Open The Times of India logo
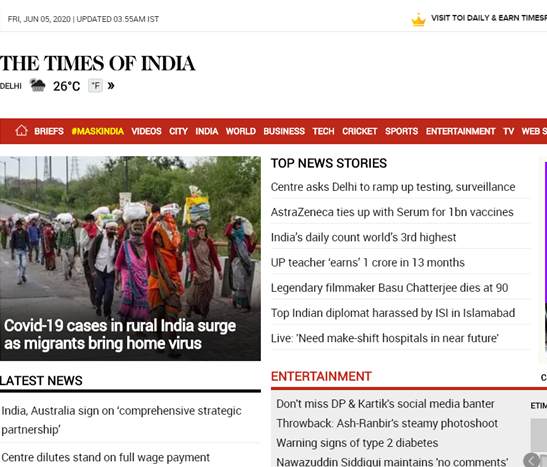This screenshot has height=467, width=547. click(97, 63)
